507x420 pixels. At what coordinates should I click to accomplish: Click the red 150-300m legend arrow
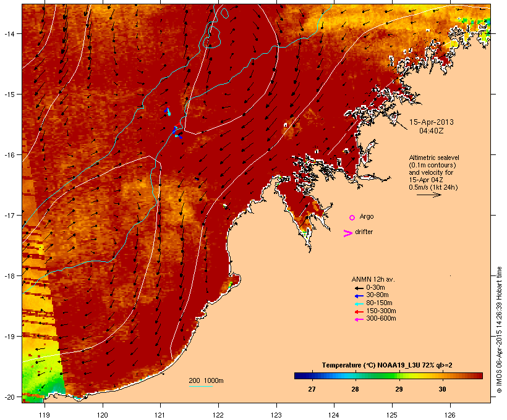tap(359, 312)
